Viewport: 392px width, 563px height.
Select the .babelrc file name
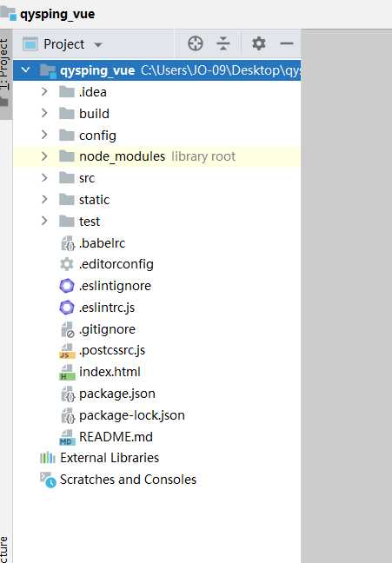pos(102,243)
